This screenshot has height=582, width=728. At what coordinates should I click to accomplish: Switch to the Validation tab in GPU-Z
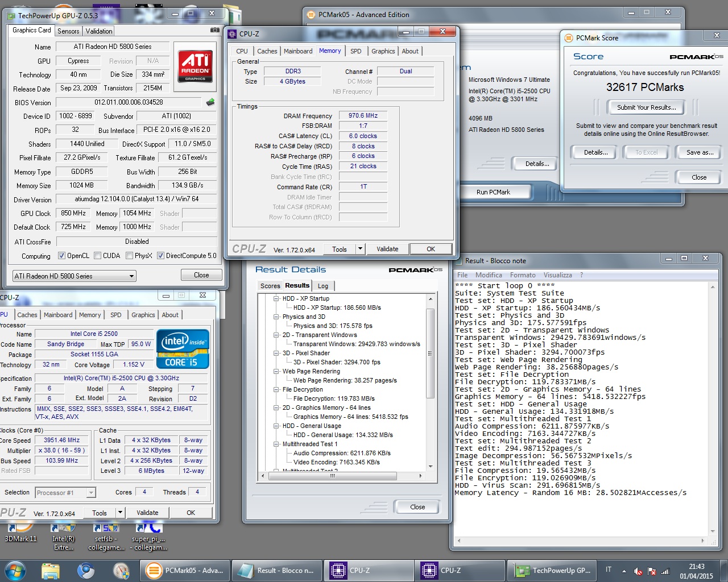[x=99, y=31]
